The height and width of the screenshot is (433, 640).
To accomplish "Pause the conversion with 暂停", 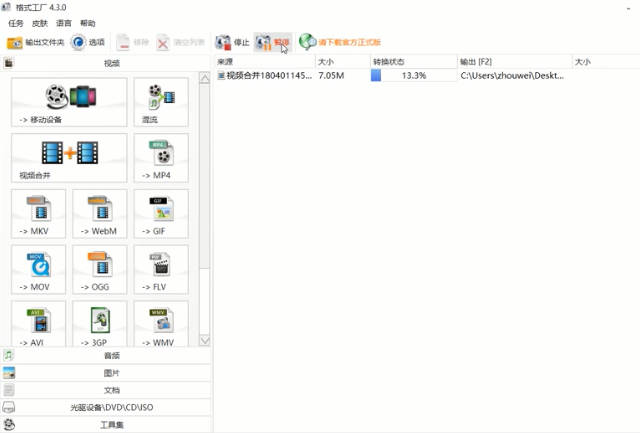I will pyautogui.click(x=273, y=42).
